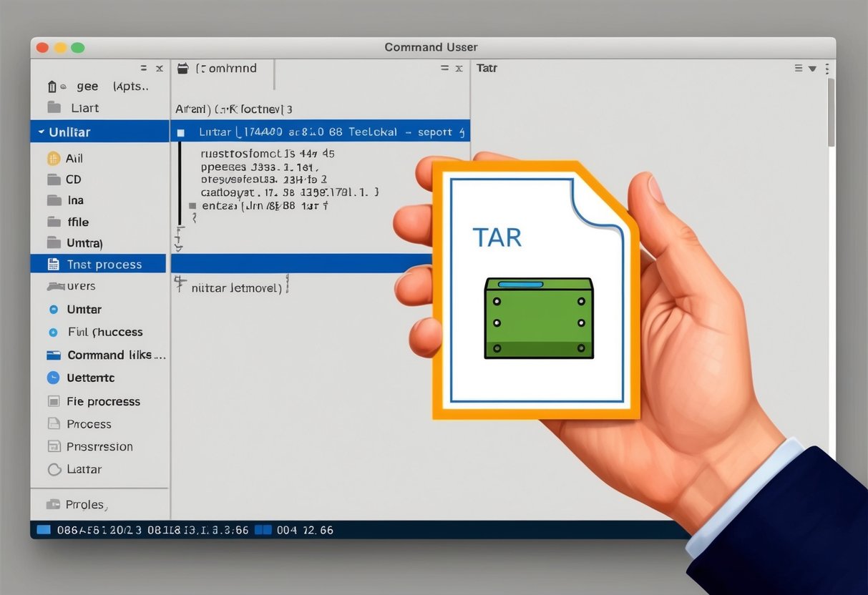Screen dimensions: 868x595
Task: Open the CD folder icon
Action: pyautogui.click(x=54, y=180)
